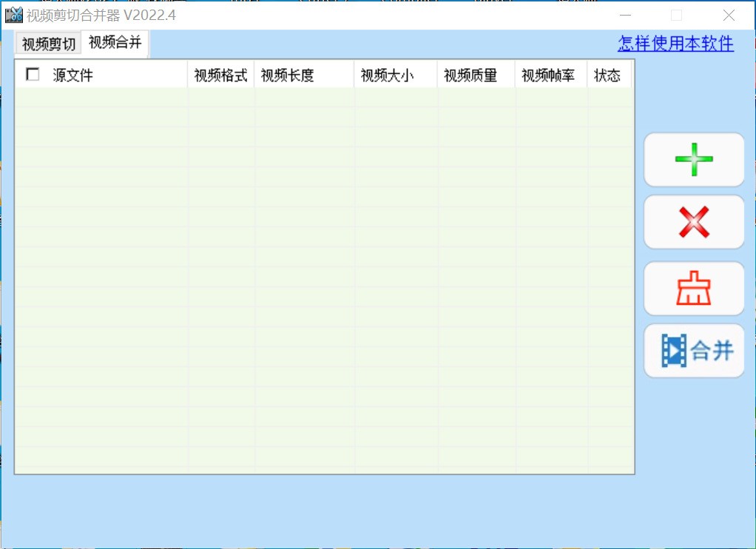This screenshot has height=549, width=756.
Task: Switch to the 视频剪切 tab
Action: tap(49, 44)
